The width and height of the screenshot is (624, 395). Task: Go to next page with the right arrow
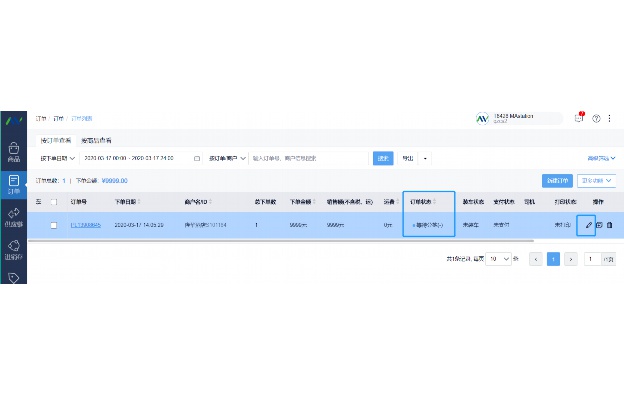click(x=571, y=259)
